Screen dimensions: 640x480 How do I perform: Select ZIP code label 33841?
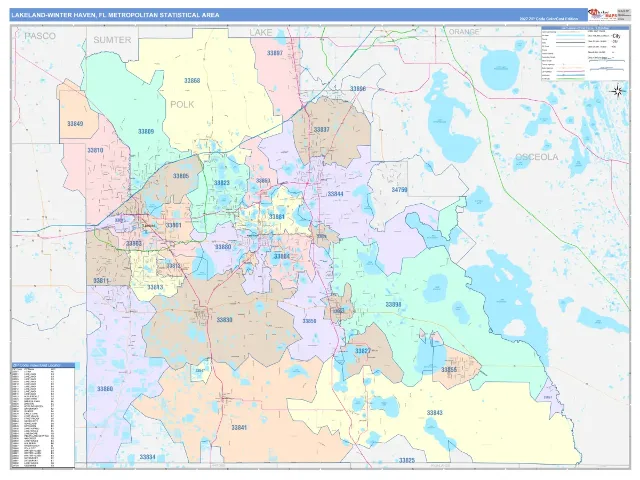coord(239,428)
